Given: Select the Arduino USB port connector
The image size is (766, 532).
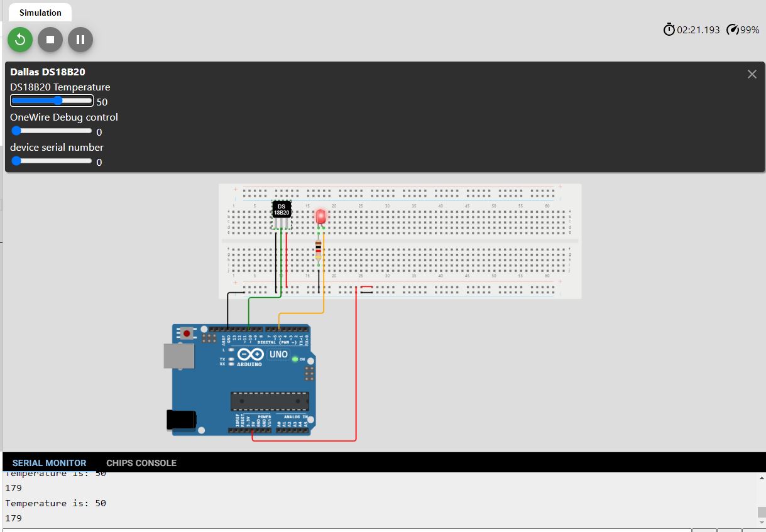Looking at the screenshot, I should 179,356.
